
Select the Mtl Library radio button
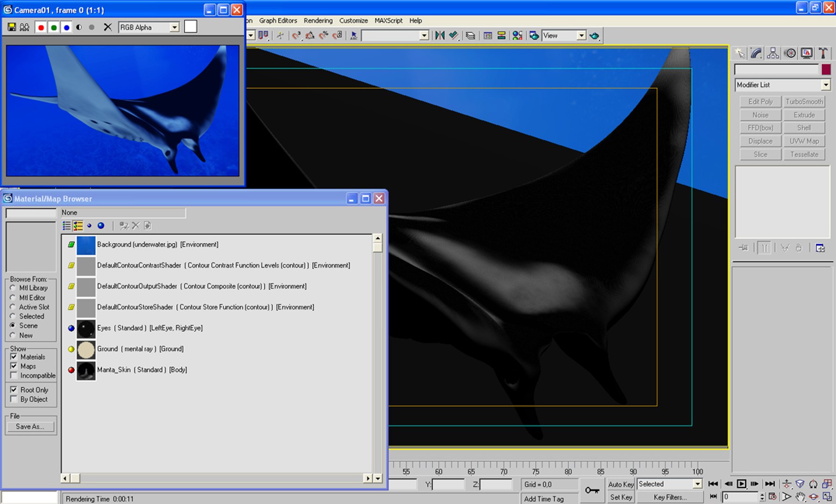13,288
